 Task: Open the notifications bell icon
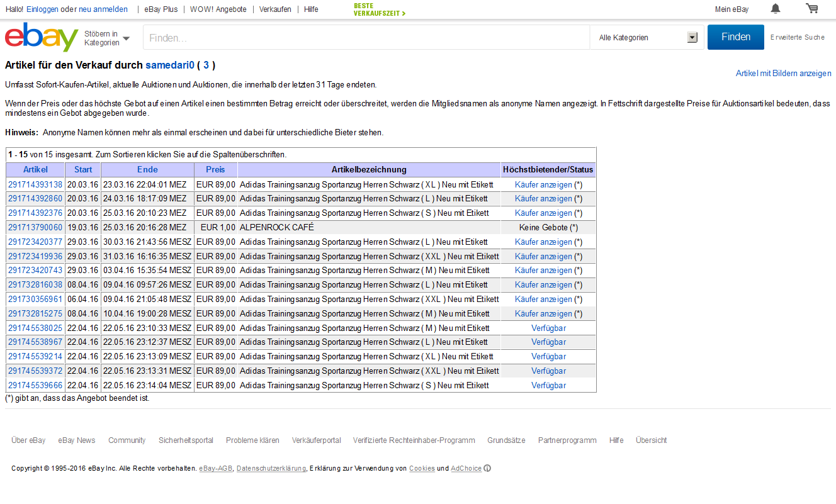[776, 9]
